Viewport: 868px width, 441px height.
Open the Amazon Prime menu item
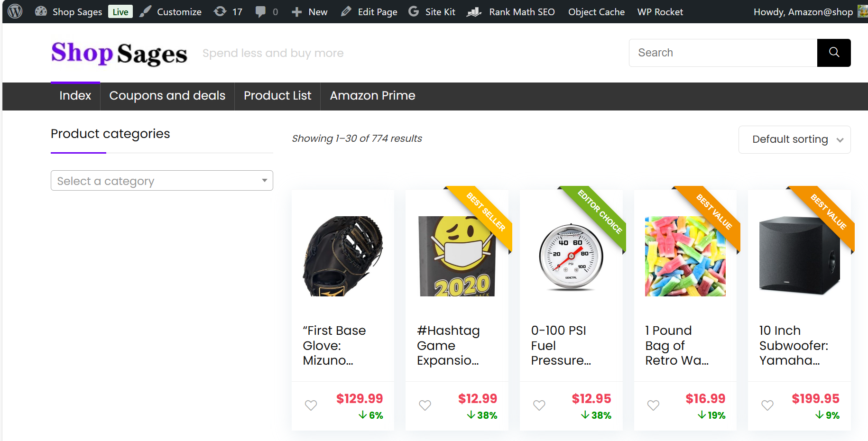[372, 96]
